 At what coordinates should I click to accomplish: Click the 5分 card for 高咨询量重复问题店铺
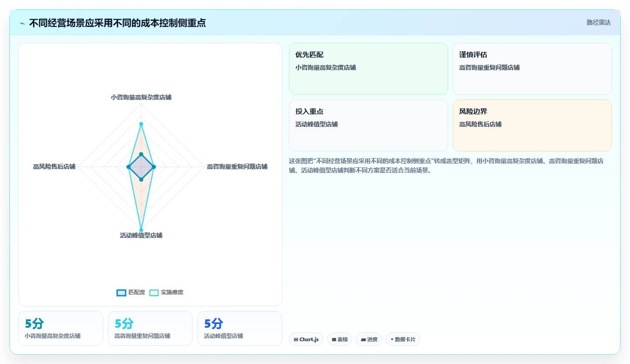click(150, 328)
